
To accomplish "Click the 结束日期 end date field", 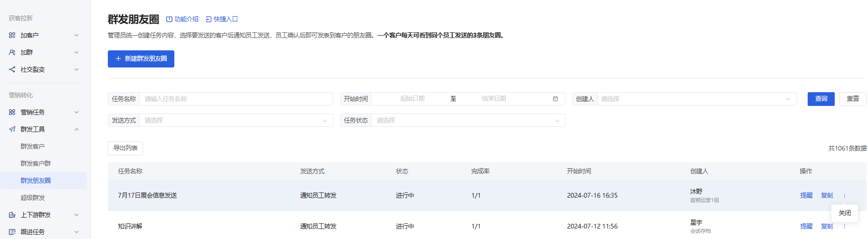I will (x=494, y=99).
